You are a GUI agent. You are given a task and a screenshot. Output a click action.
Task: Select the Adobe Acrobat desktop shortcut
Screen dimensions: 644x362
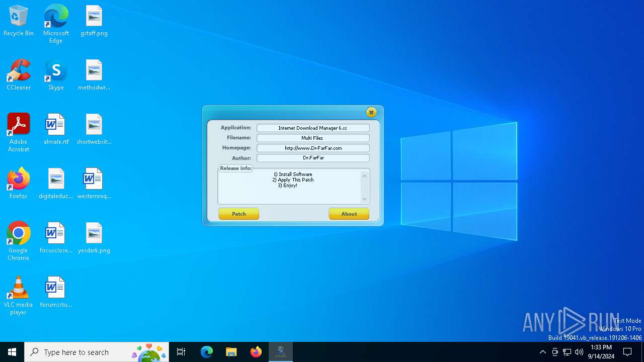click(x=19, y=133)
